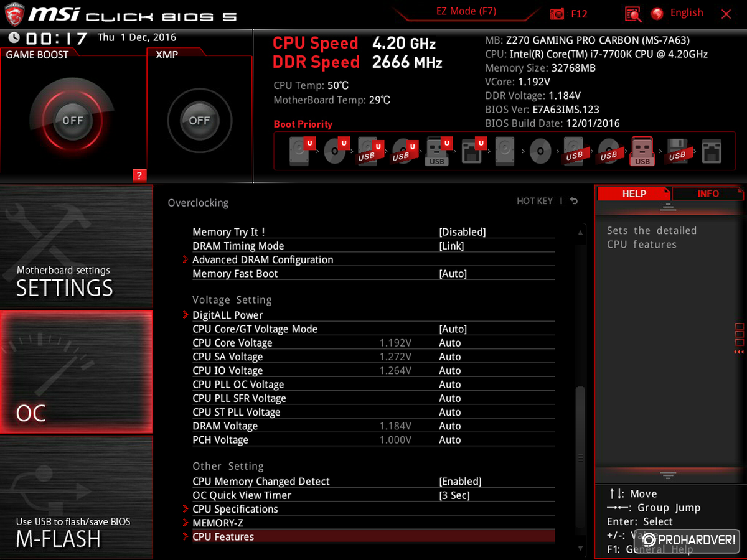Set CPU SA Voltage Auto field

click(x=450, y=357)
